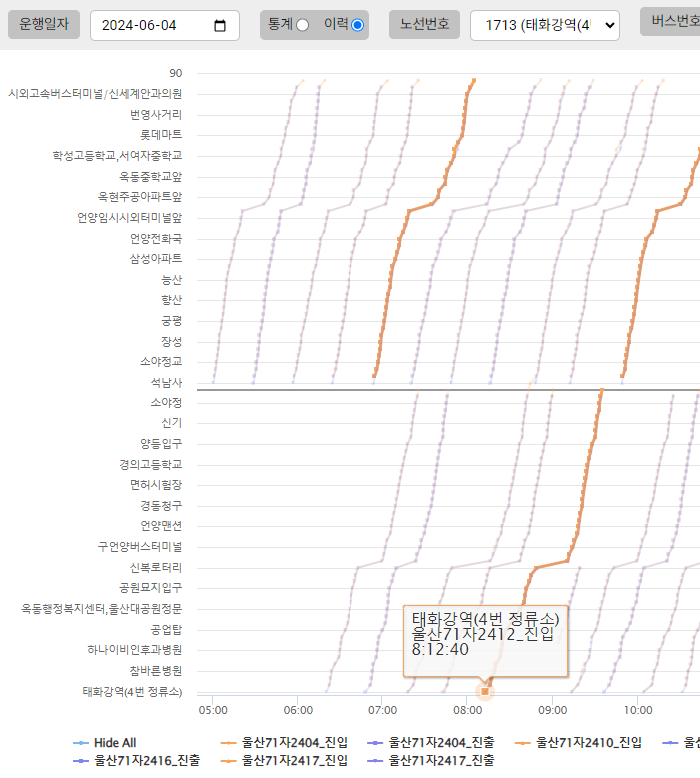Viewport: 700px width, 778px height.
Task: Select the 통계 radio button
Action: [x=302, y=25]
